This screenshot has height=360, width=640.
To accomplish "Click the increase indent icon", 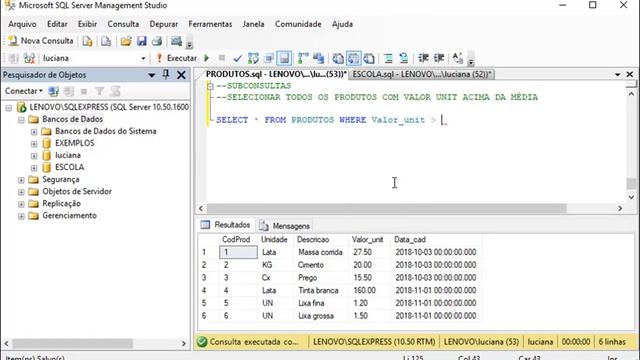I will click(x=439, y=58).
